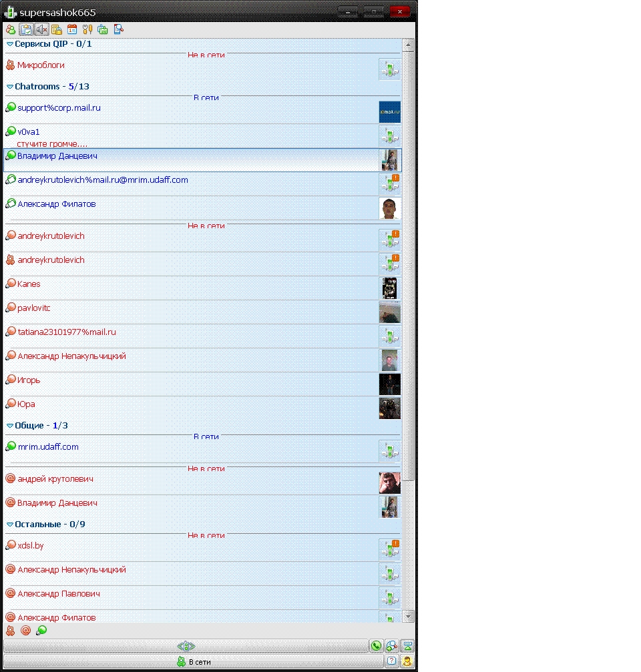Select the xdsl.by contact
This screenshot has width=641, height=672.
point(202,549)
